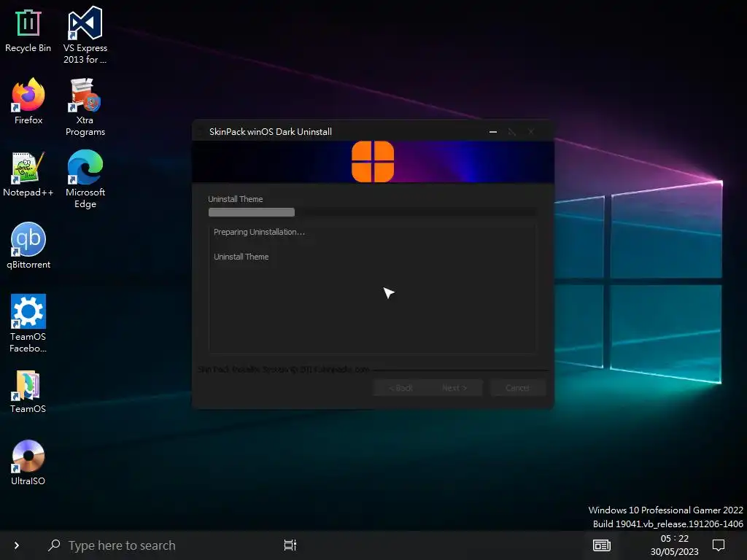Open Task View on the taskbar

tap(290, 545)
